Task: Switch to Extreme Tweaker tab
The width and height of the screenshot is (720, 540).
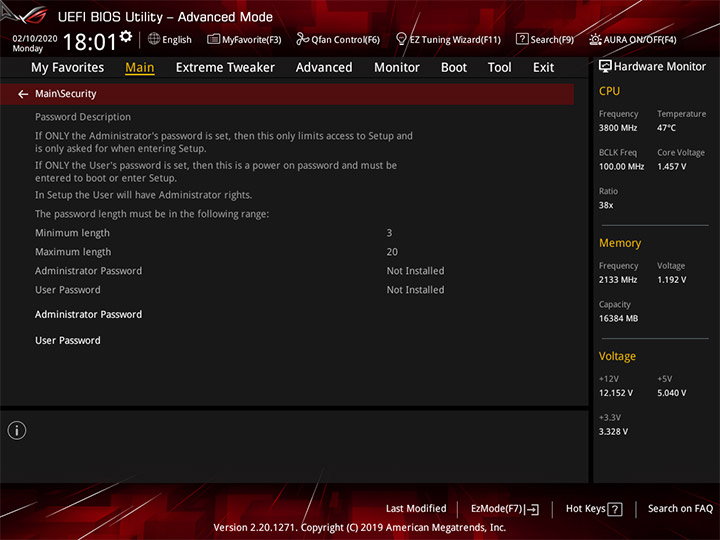Action: [x=225, y=68]
